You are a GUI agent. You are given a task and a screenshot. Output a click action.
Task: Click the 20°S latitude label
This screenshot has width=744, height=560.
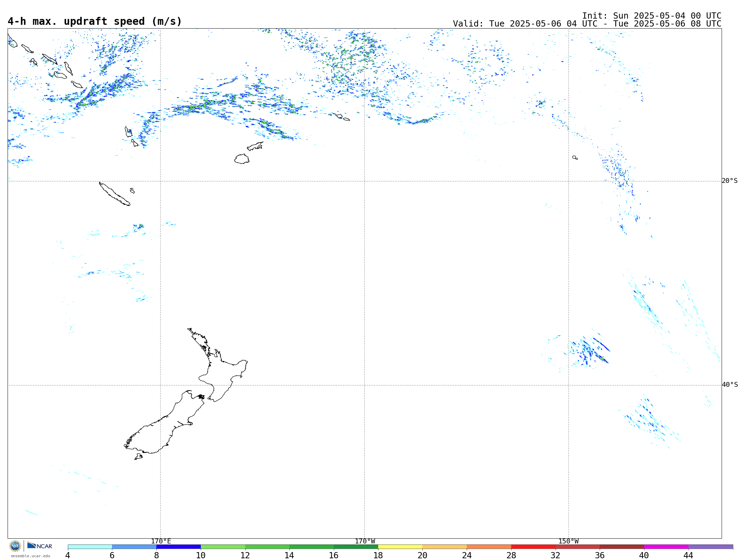coord(730,180)
